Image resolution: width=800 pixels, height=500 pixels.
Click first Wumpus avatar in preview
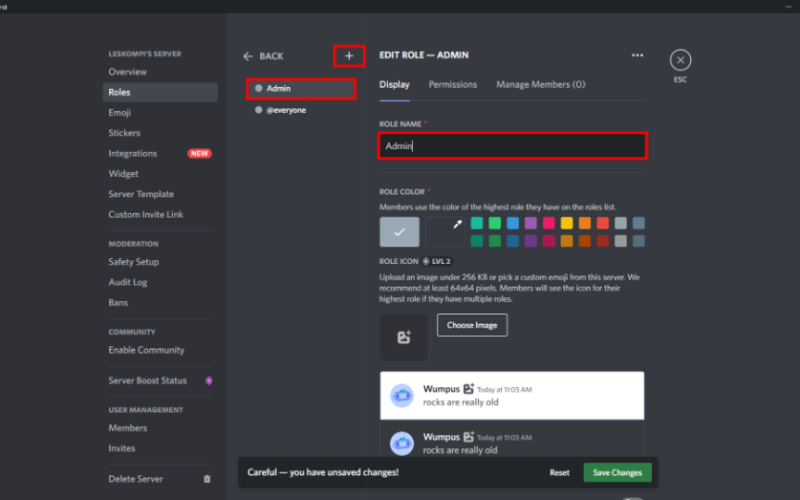(402, 395)
